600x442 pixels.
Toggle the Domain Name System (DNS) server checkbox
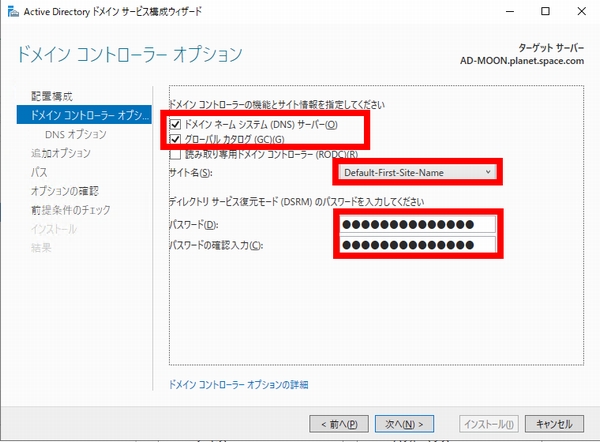point(175,124)
